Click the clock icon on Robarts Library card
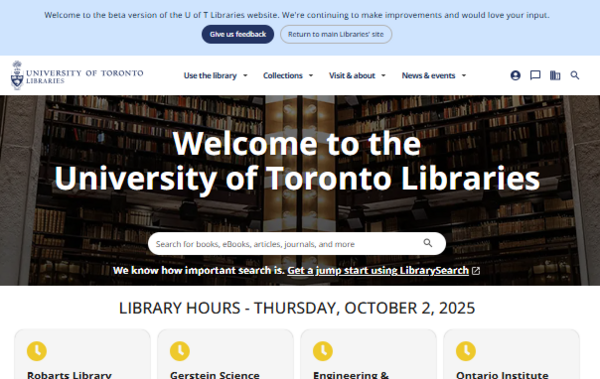This screenshot has height=379, width=600. click(37, 351)
